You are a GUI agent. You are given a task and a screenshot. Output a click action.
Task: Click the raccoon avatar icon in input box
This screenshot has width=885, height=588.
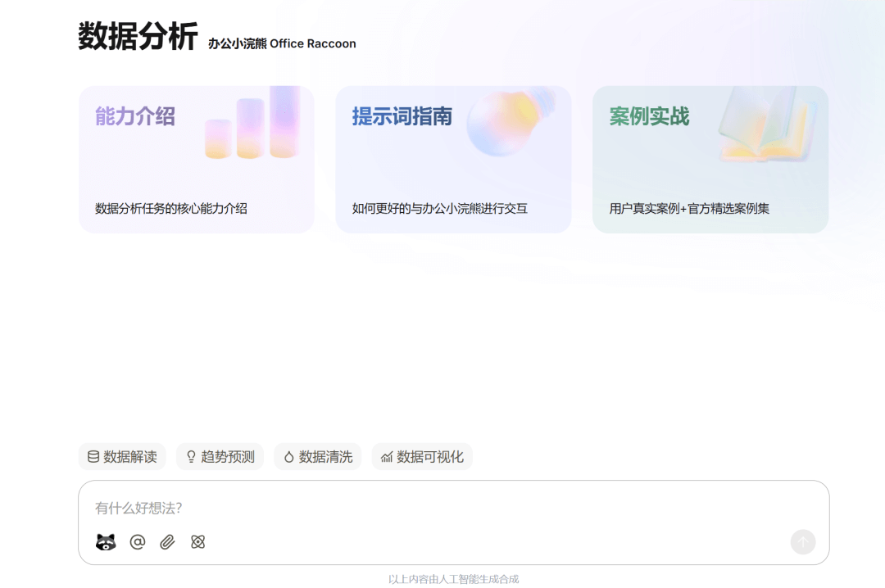pyautogui.click(x=106, y=542)
